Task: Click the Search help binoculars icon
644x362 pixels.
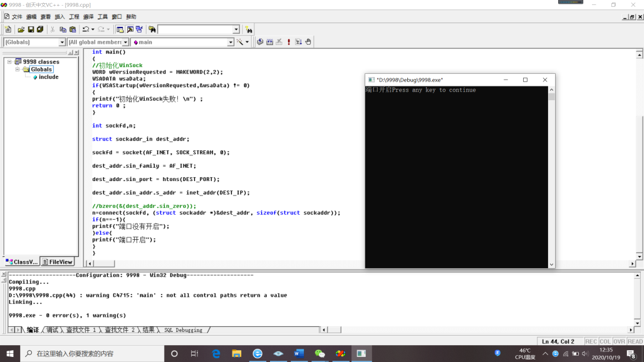Action: [x=249, y=29]
